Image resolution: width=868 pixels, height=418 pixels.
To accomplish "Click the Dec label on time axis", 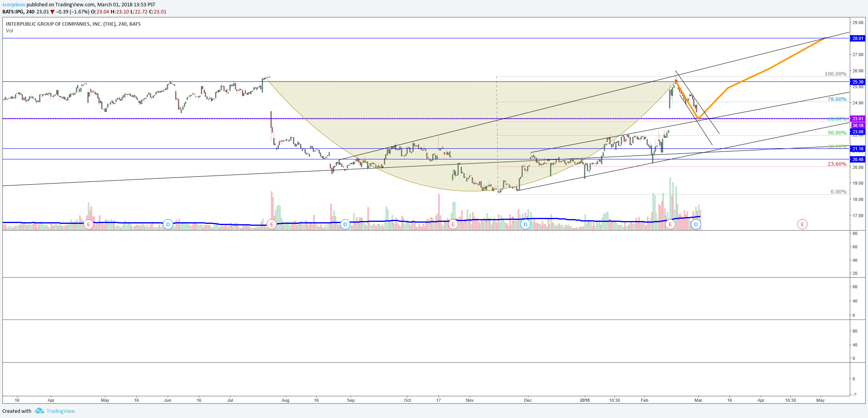I will (528, 400).
